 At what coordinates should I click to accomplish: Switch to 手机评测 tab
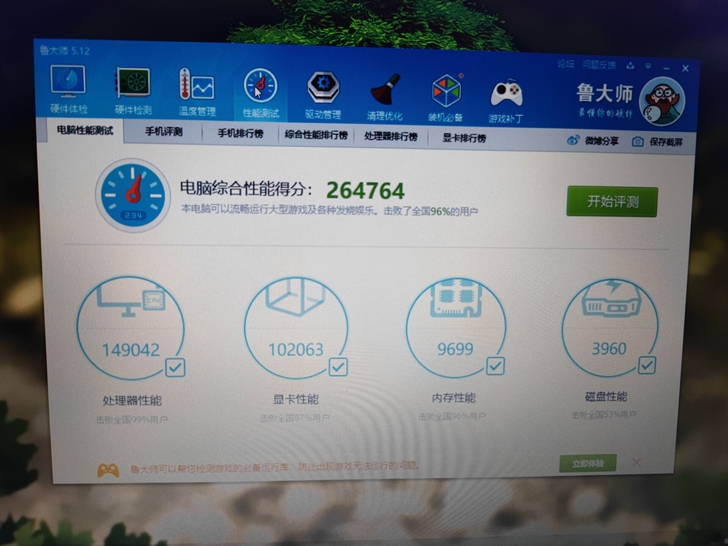point(164,132)
